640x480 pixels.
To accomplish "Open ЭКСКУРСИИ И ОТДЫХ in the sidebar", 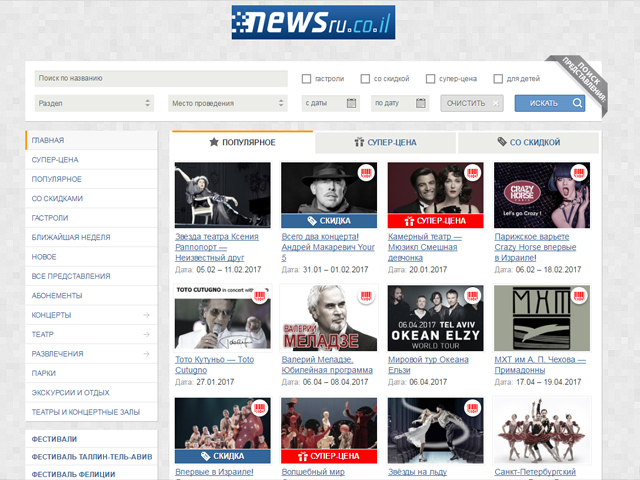I will [x=91, y=393].
